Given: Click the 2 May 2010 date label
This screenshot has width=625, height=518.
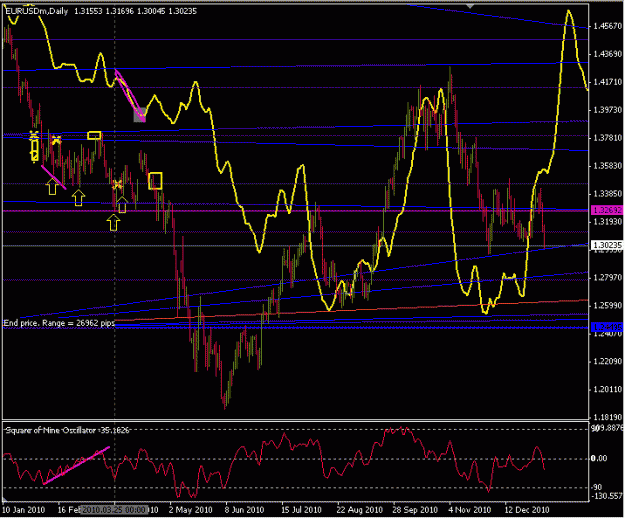Looking at the screenshot, I should [190, 510].
